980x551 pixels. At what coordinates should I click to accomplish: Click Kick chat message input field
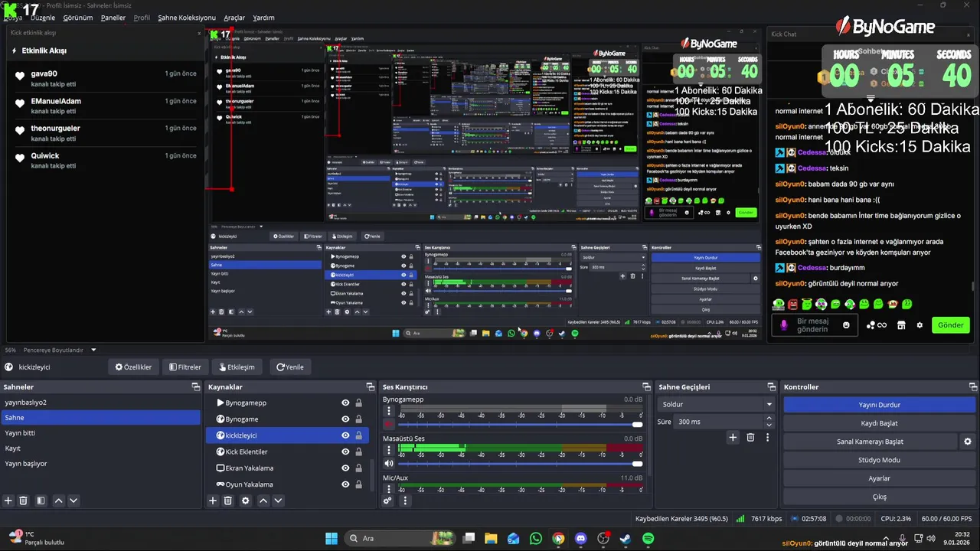pos(813,325)
